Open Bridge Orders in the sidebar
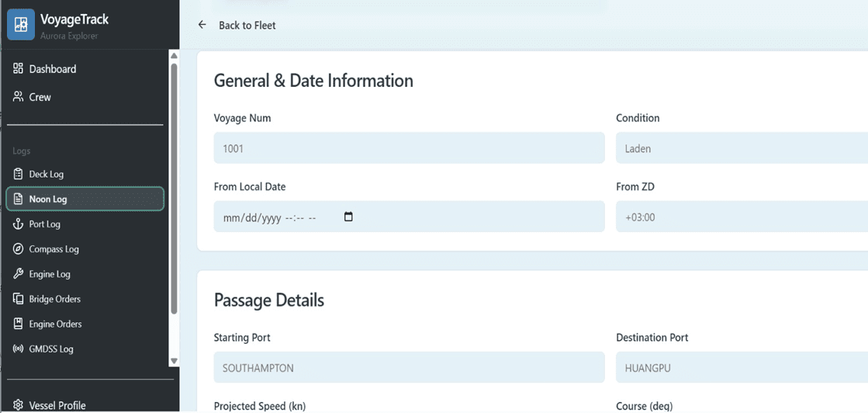The image size is (868, 413). tap(54, 299)
